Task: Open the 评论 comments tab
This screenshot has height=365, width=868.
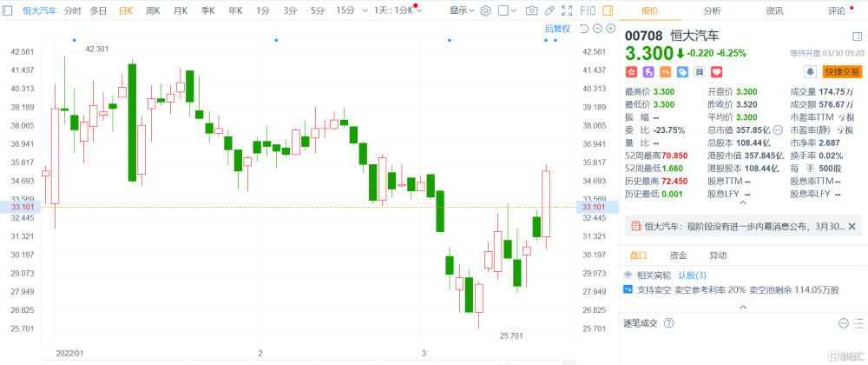Action: (x=837, y=10)
